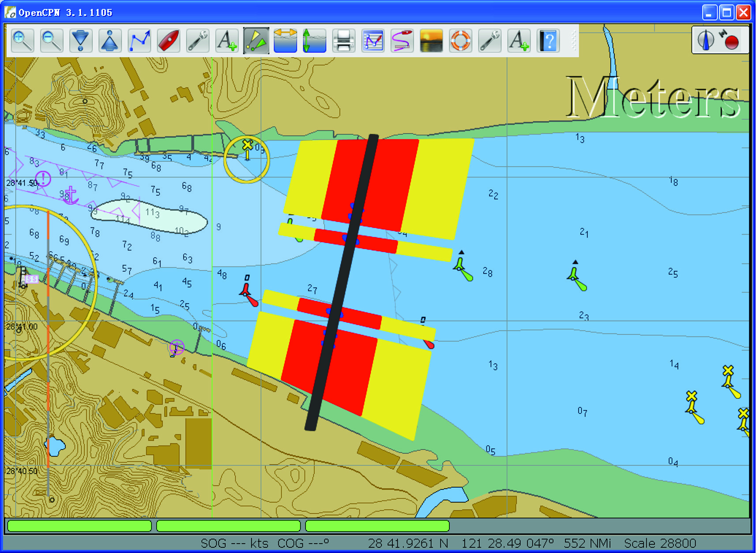Toggle the highlighted AIS targets display button
Viewport: 756px width, 553px height.
click(256, 41)
